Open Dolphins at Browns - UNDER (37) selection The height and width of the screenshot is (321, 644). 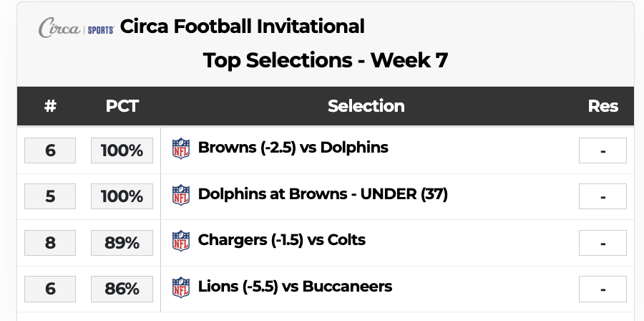coord(323,194)
